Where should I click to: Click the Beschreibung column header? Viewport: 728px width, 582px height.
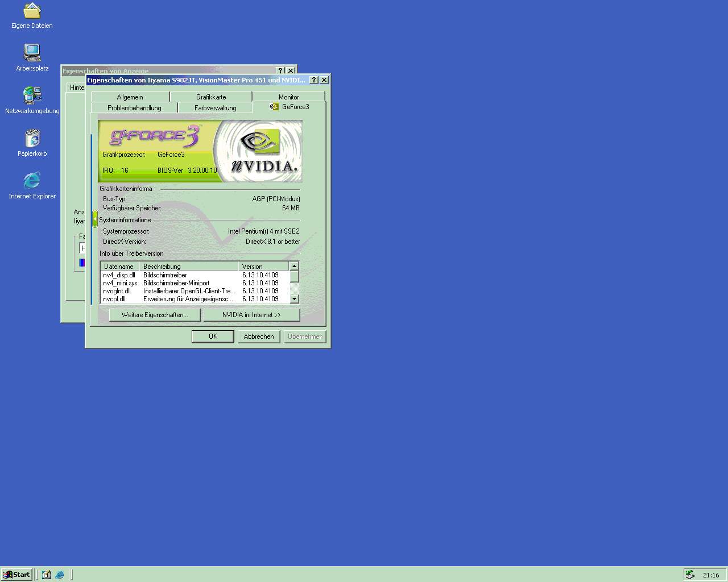(x=189, y=266)
